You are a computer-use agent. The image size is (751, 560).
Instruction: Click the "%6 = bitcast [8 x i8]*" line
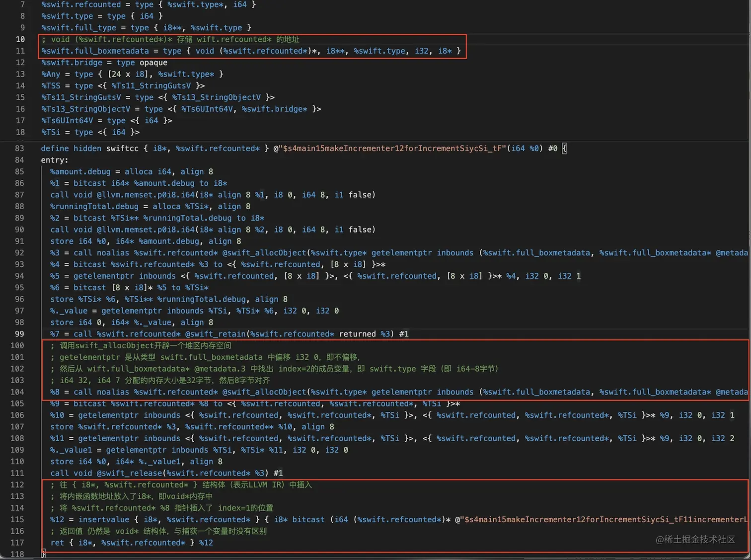point(129,287)
